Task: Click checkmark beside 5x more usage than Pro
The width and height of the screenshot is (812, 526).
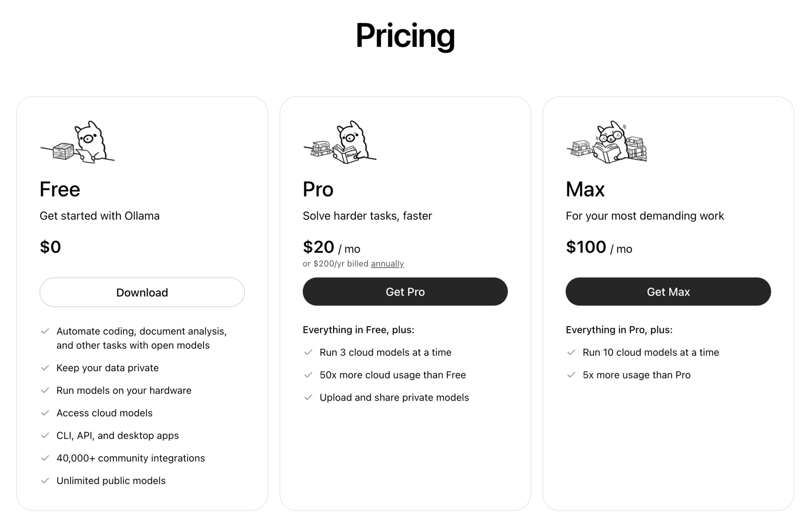Action: point(571,375)
